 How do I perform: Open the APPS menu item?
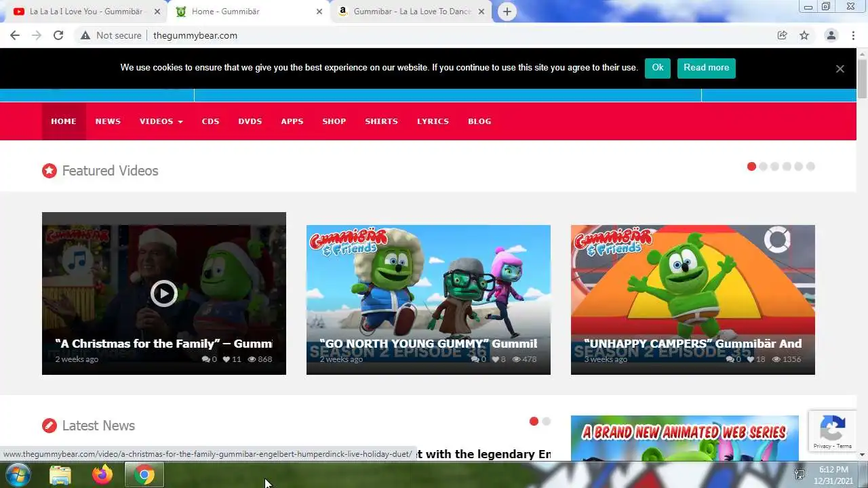point(292,121)
